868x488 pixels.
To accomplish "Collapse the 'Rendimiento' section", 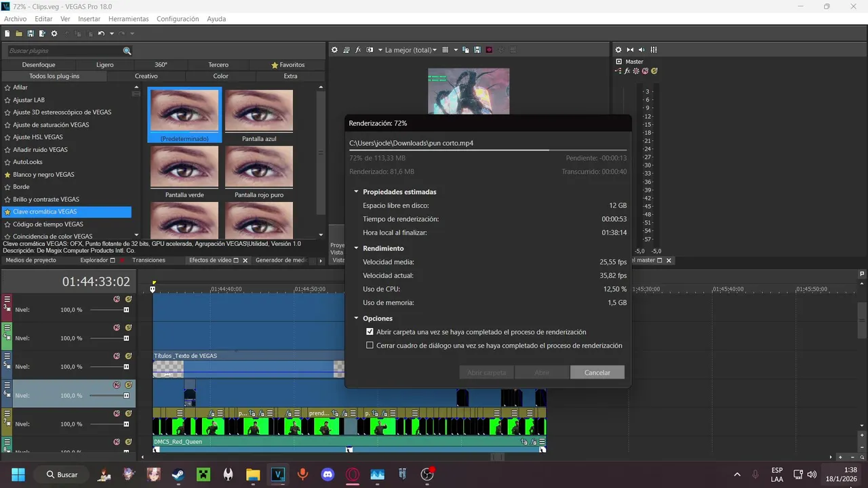I will click(x=356, y=248).
